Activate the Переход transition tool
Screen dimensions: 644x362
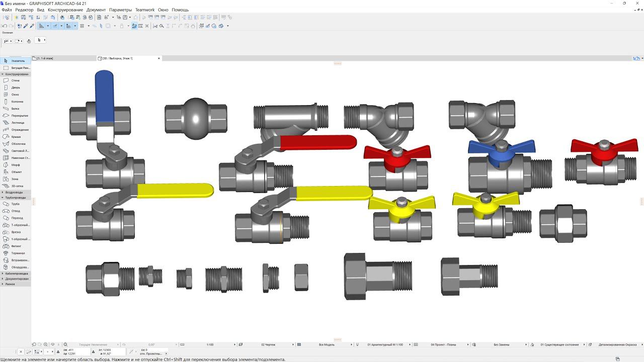[15, 218]
